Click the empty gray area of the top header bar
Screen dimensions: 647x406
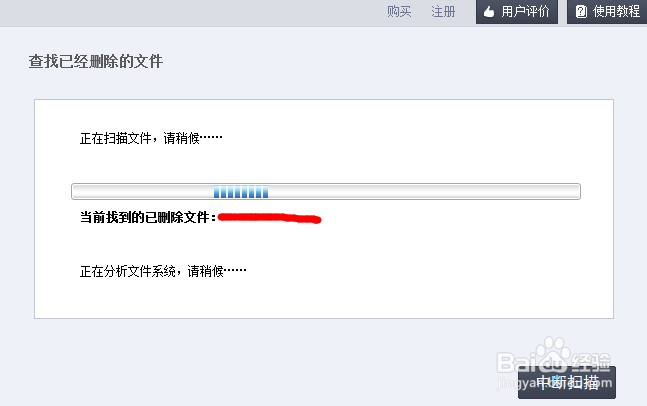[186, 12]
